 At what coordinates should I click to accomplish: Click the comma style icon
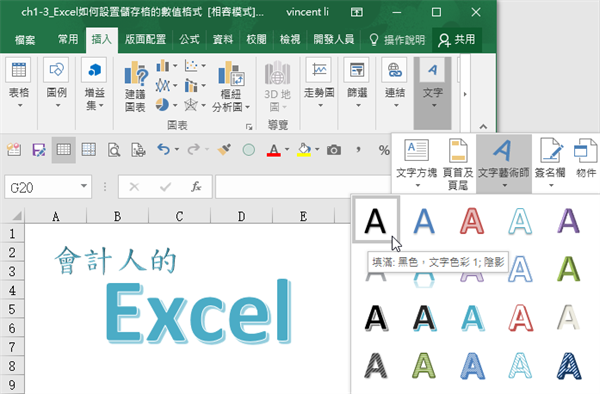click(358, 149)
